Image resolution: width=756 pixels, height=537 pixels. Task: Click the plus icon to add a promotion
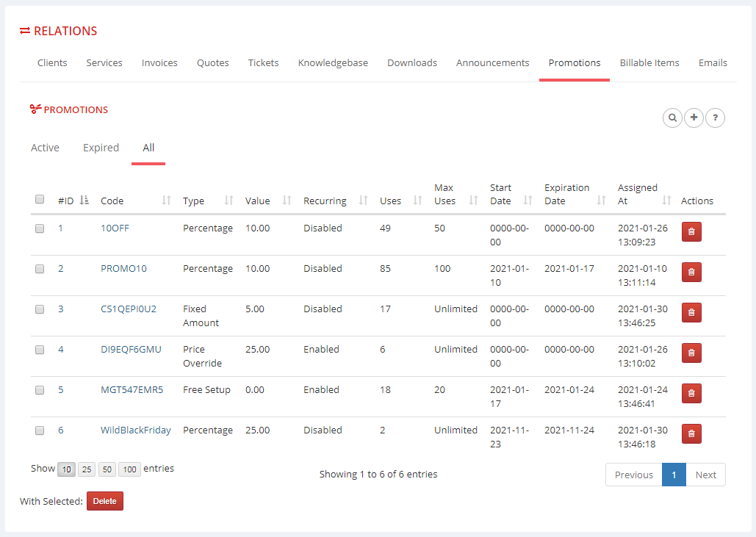click(694, 118)
